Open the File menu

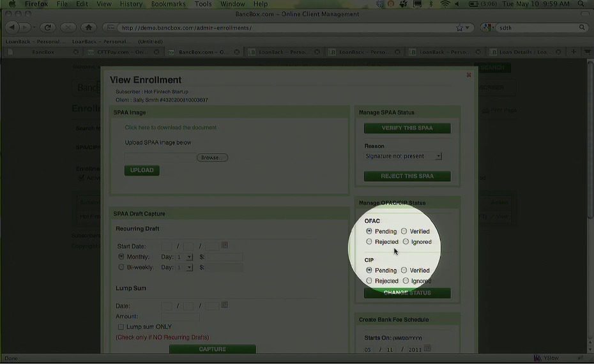tap(62, 4)
